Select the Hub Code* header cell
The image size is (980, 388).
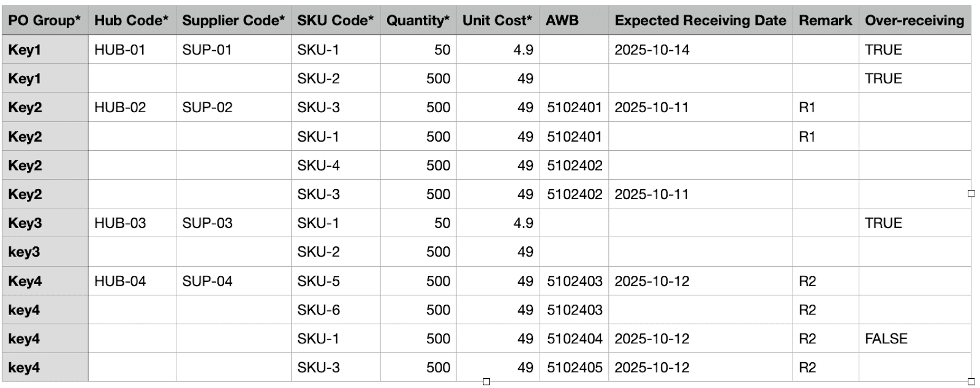tap(131, 20)
